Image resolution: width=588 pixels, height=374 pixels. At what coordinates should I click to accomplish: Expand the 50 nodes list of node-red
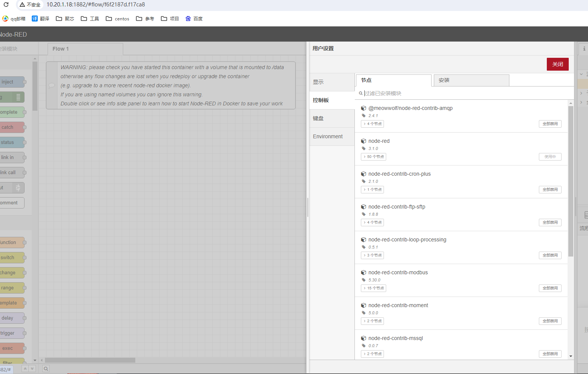click(373, 157)
